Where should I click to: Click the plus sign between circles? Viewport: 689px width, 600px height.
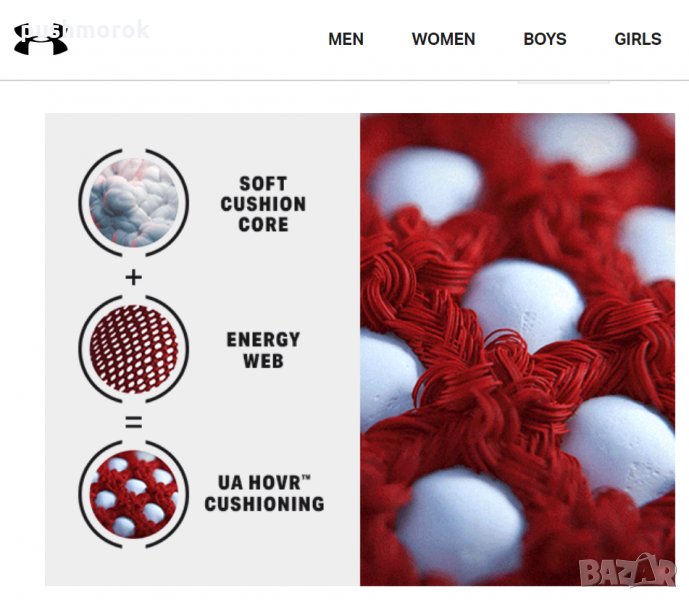[134, 277]
